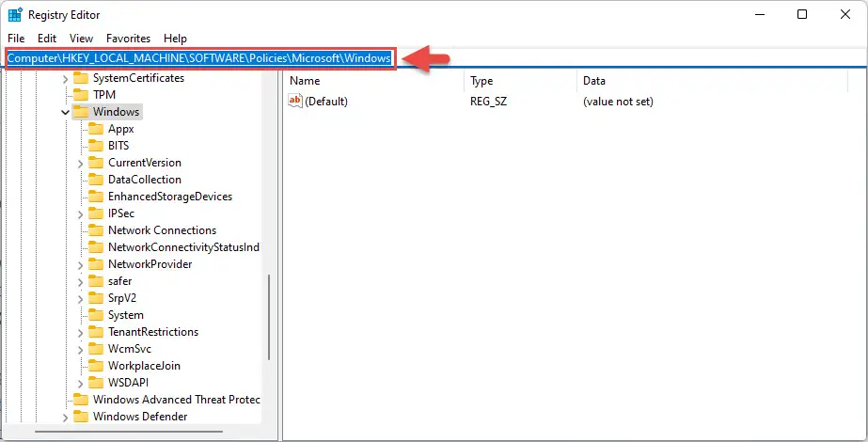Screen dimensions: 868x442
Task: Click the tree pane vertical scrollbar
Action: click(269, 317)
